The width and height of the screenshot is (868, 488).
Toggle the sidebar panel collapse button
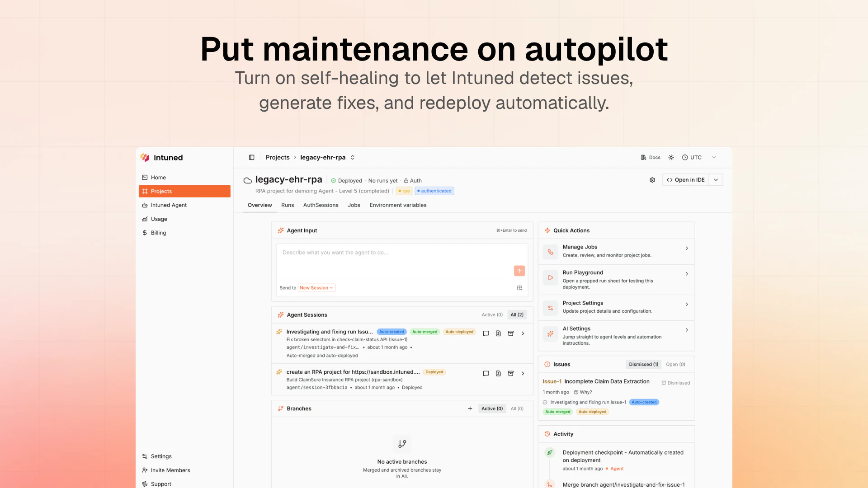tap(252, 157)
